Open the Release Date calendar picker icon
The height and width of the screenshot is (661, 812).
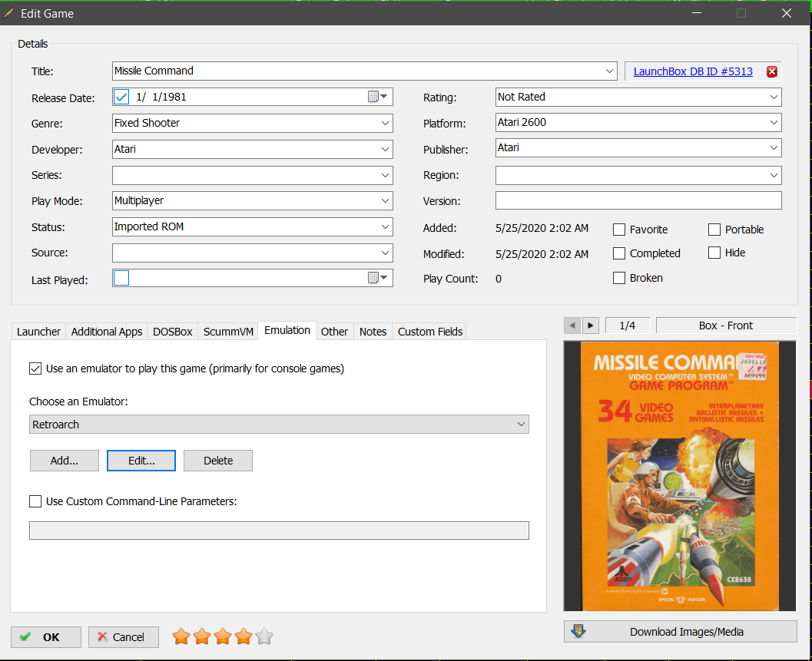(x=377, y=97)
